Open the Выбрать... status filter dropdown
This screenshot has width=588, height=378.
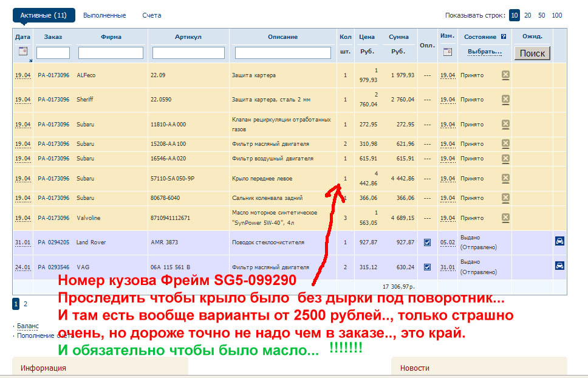(x=484, y=52)
